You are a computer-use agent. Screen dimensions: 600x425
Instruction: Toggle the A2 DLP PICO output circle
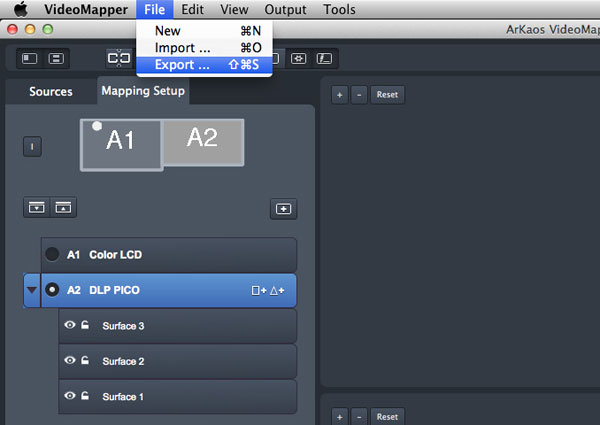click(x=52, y=290)
